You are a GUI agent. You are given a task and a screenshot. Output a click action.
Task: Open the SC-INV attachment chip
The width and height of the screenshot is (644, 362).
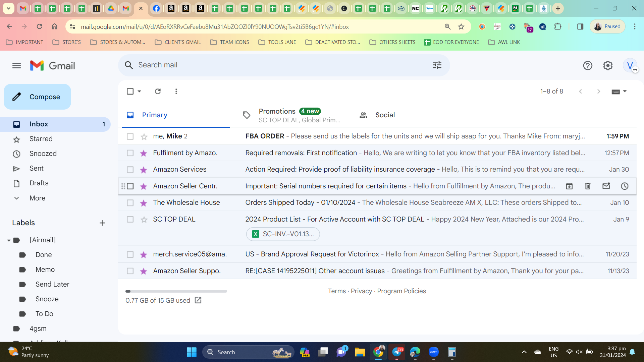283,234
